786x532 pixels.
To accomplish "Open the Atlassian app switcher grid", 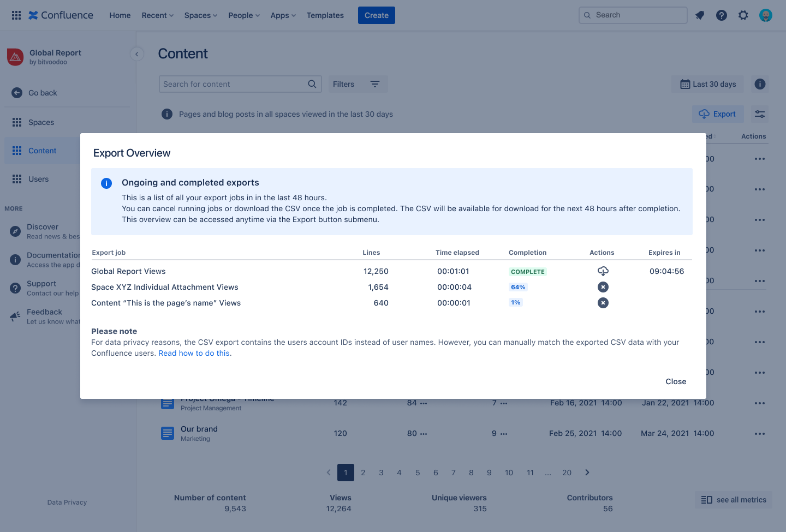I will click(x=16, y=15).
